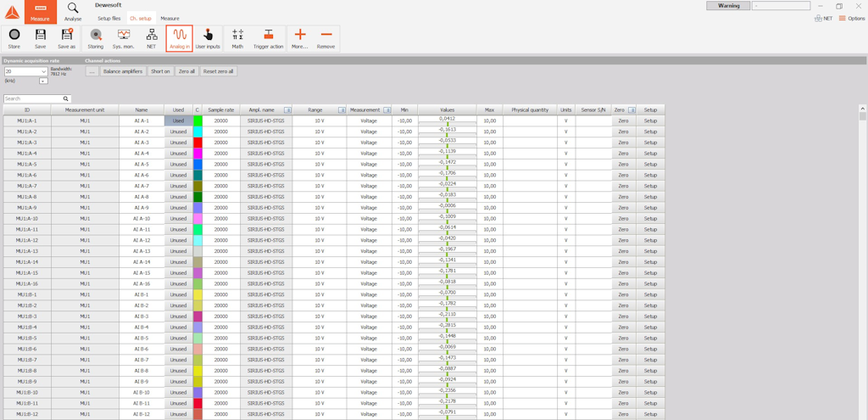This screenshot has width=868, height=420.
Task: Set AI B-1 channel to Used
Action: 178,294
